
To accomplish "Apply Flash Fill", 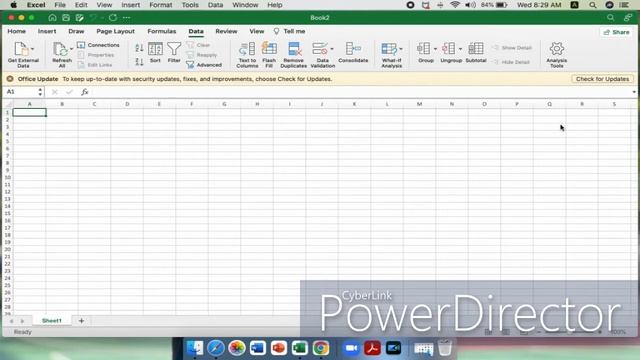I will pyautogui.click(x=269, y=55).
